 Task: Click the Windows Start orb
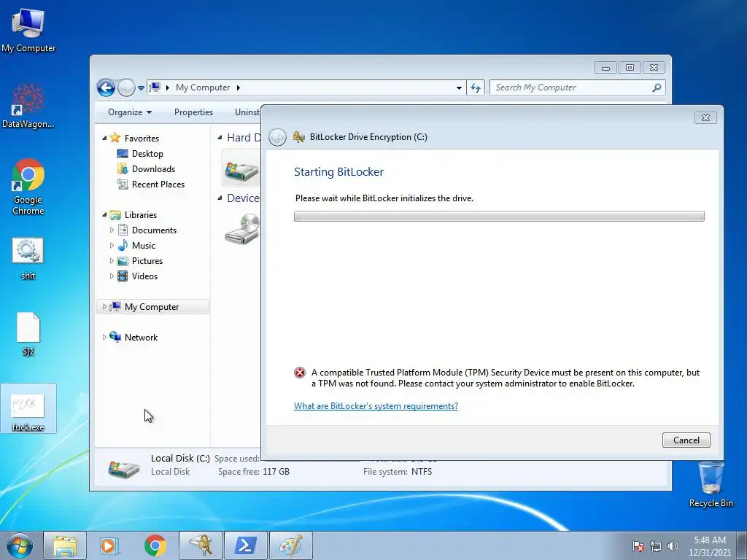click(20, 545)
